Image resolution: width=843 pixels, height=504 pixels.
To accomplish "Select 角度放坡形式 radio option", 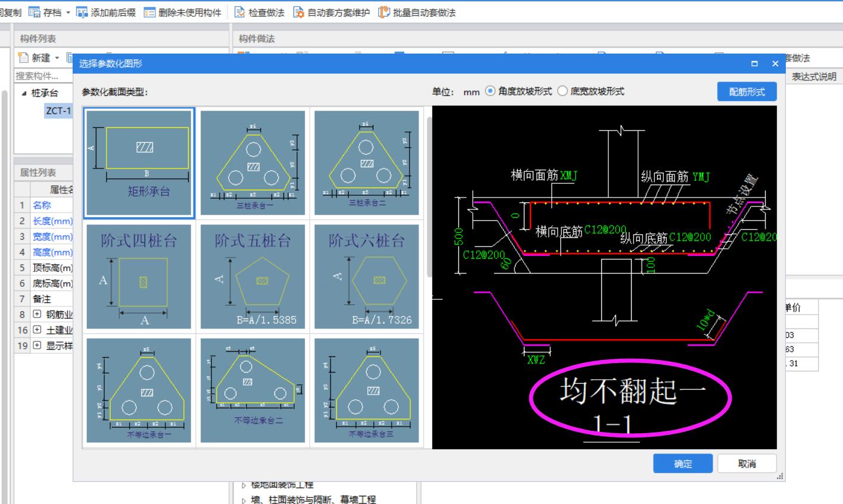I will pyautogui.click(x=490, y=91).
